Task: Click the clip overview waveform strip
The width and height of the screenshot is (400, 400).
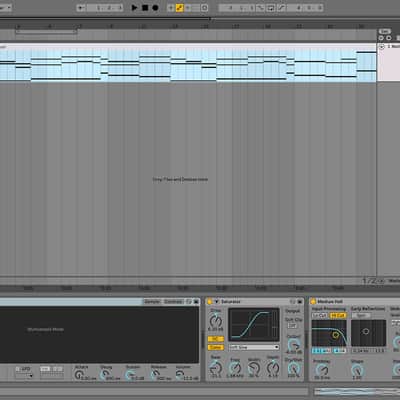Action: coord(357,391)
